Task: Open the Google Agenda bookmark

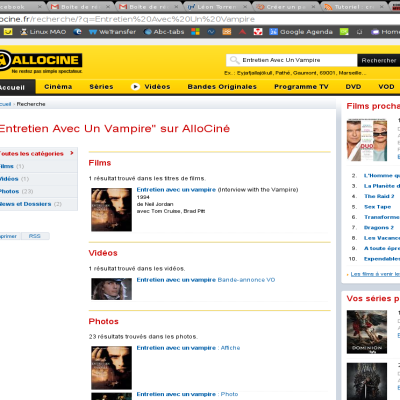Action: tap(301, 32)
